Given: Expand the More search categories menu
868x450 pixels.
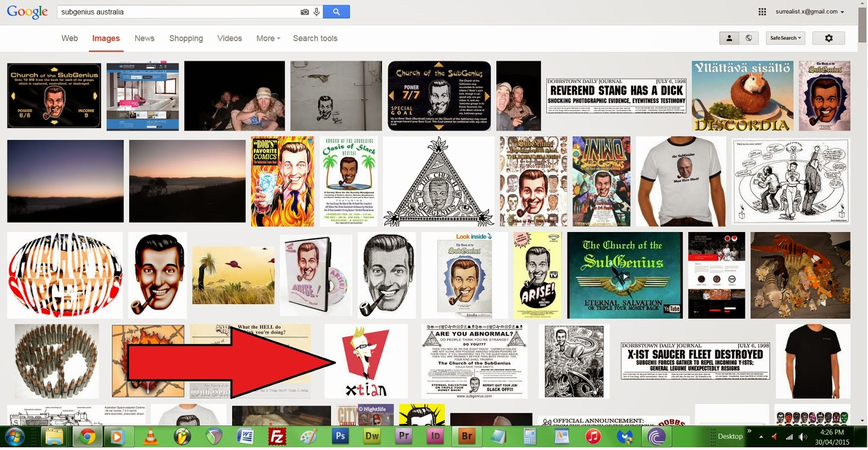Looking at the screenshot, I should [269, 38].
